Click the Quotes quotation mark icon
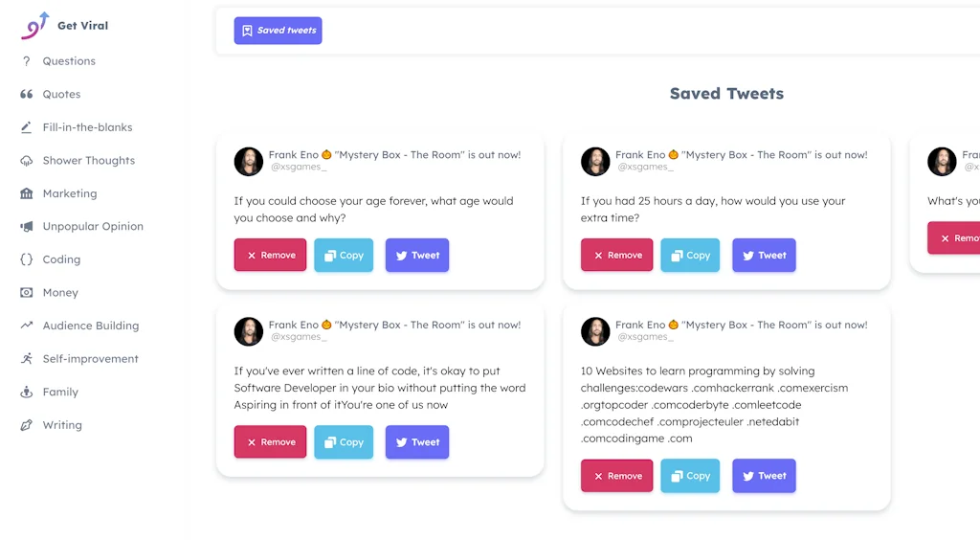Screen dimensions: 980x540 [x=27, y=94]
